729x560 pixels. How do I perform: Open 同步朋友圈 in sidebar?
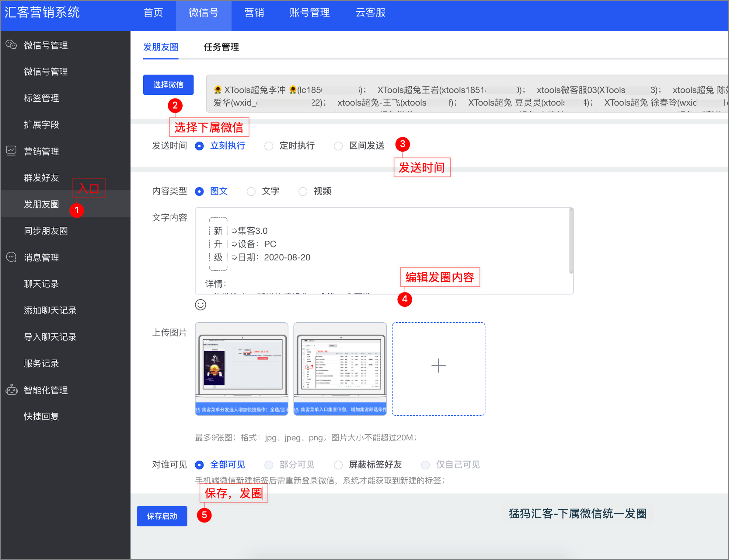tap(46, 231)
